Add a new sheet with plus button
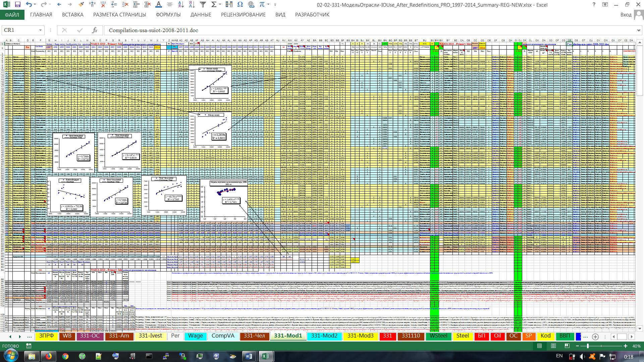The width and height of the screenshot is (644, 362). [595, 337]
